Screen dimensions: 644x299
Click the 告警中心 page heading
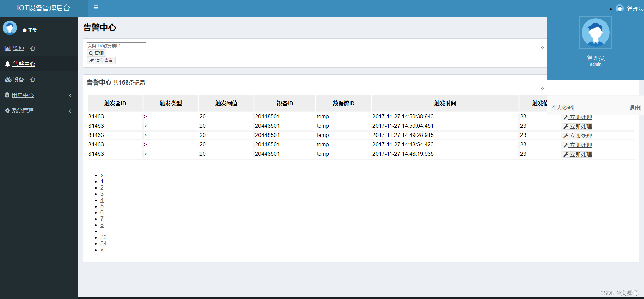100,28
